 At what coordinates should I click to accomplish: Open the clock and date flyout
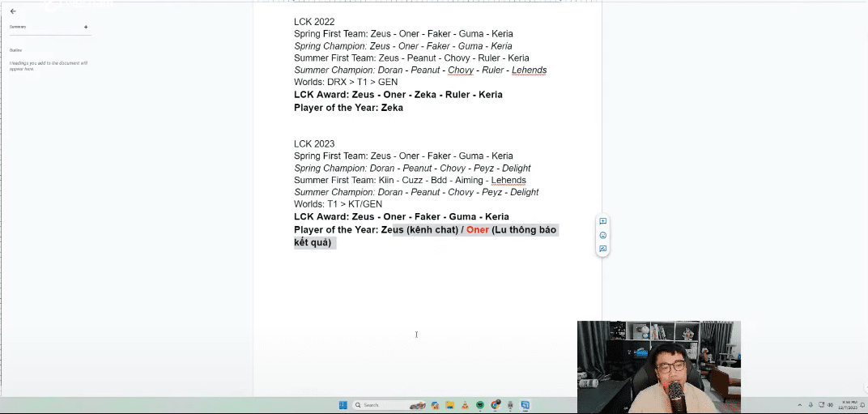[x=849, y=405]
